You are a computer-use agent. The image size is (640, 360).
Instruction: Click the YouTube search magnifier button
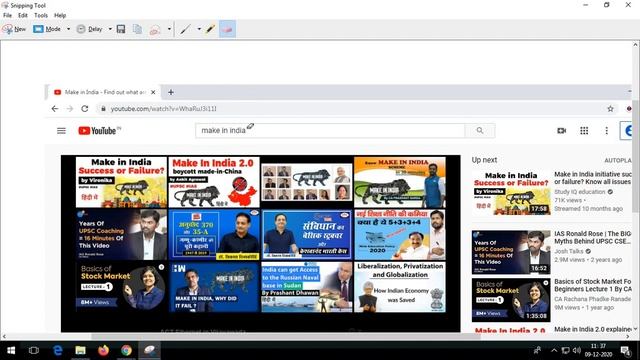point(480,131)
